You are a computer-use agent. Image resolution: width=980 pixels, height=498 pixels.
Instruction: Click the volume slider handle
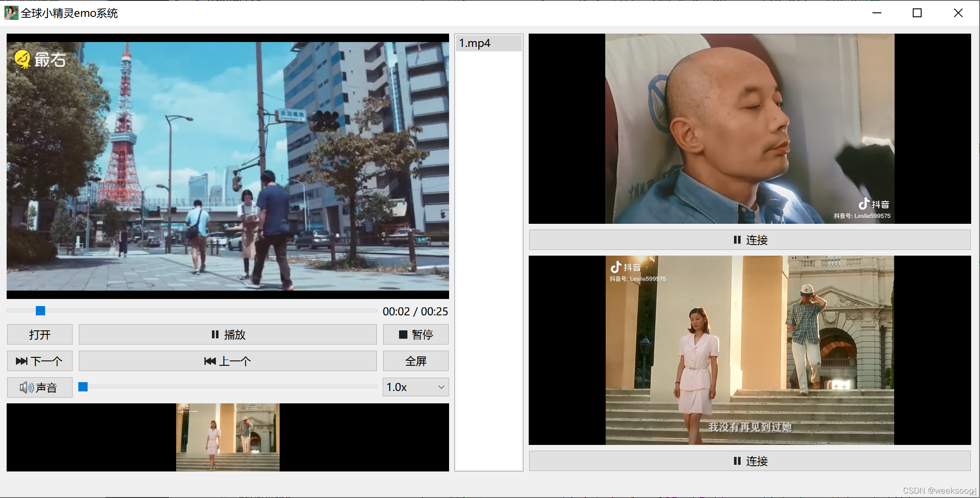click(83, 387)
